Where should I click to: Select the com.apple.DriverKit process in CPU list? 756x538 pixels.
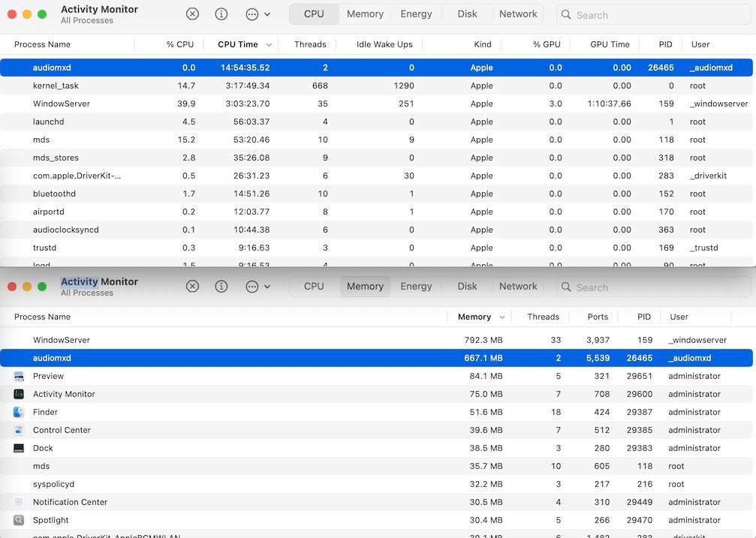(377, 176)
